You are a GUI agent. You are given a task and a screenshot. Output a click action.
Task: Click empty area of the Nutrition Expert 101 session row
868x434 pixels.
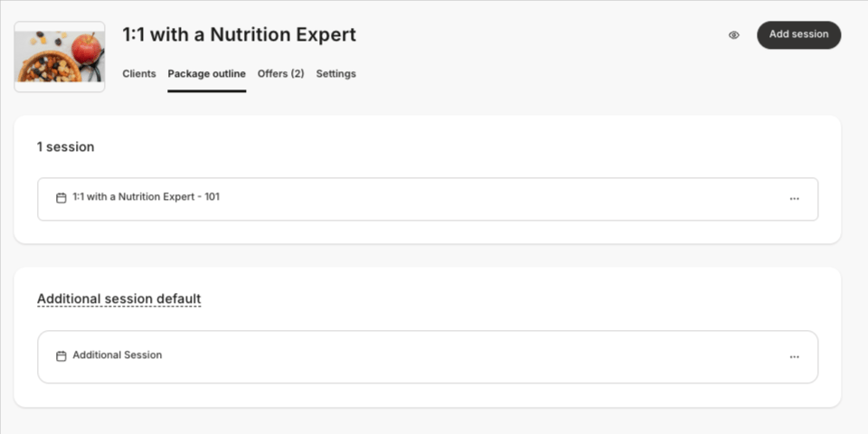tap(498, 199)
